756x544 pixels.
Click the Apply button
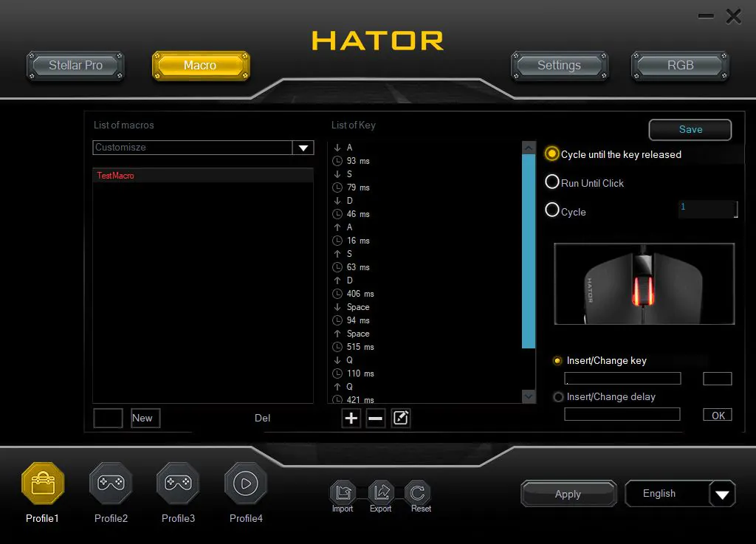pyautogui.click(x=568, y=494)
